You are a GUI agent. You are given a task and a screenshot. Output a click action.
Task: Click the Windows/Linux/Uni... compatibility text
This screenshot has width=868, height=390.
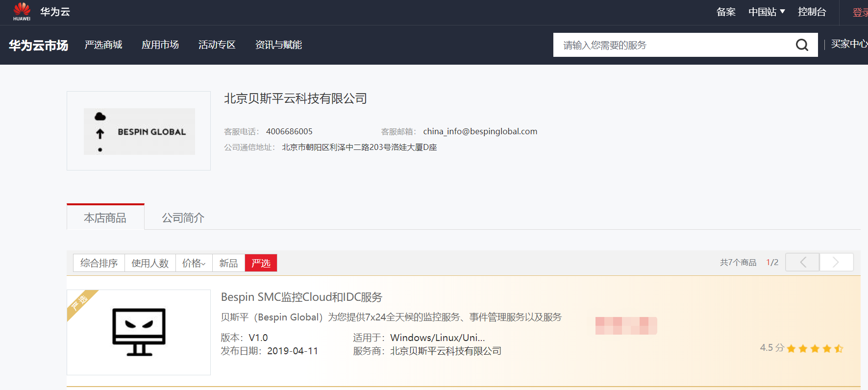click(x=438, y=338)
